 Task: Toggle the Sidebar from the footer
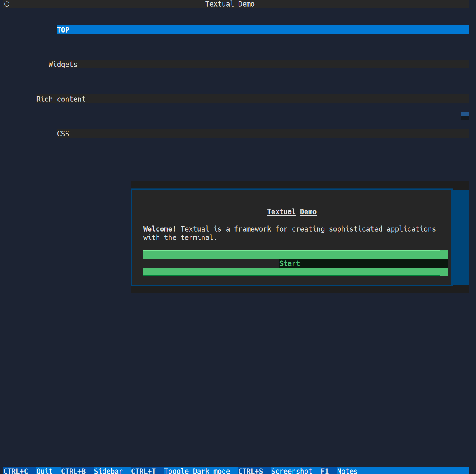(108, 471)
